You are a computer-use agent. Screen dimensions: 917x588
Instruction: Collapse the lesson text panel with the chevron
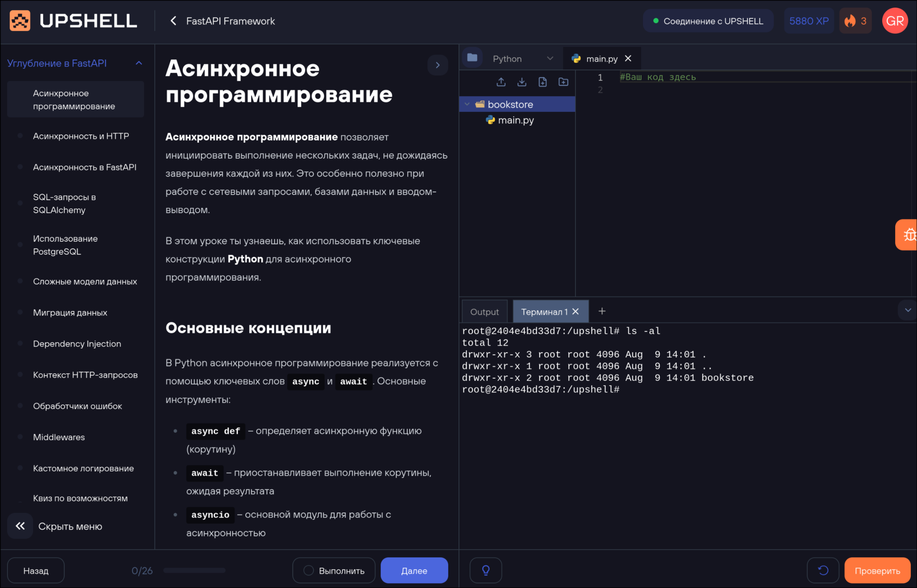tap(437, 65)
